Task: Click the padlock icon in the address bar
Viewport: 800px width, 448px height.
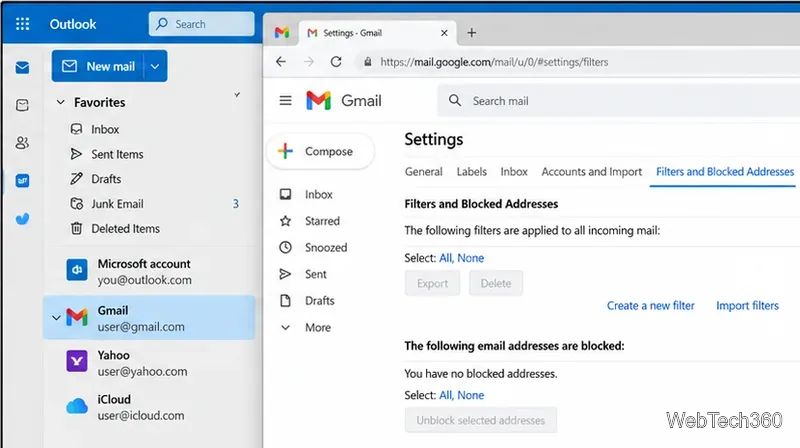Action: pyautogui.click(x=367, y=62)
